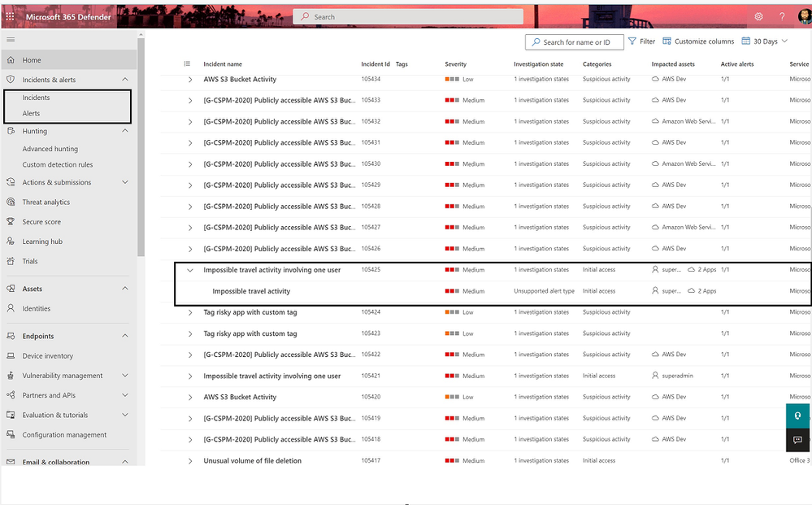
Task: Sort by Severity column header
Action: coord(456,64)
